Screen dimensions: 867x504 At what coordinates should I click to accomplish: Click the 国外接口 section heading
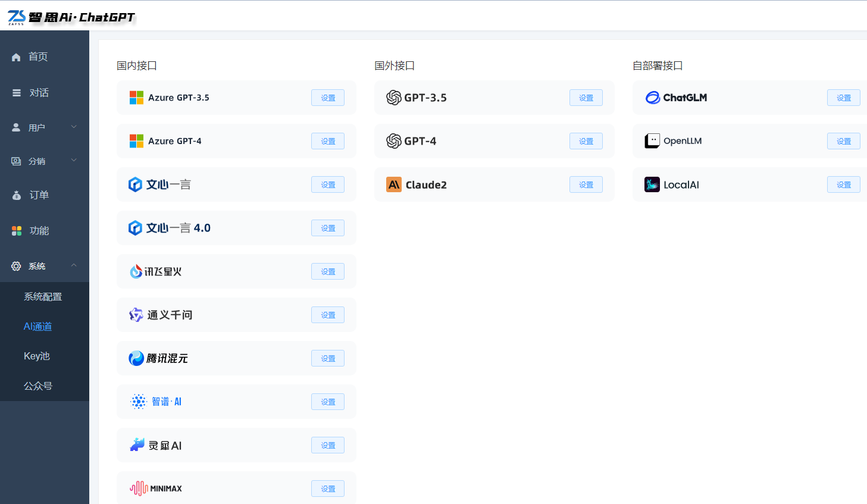395,65
